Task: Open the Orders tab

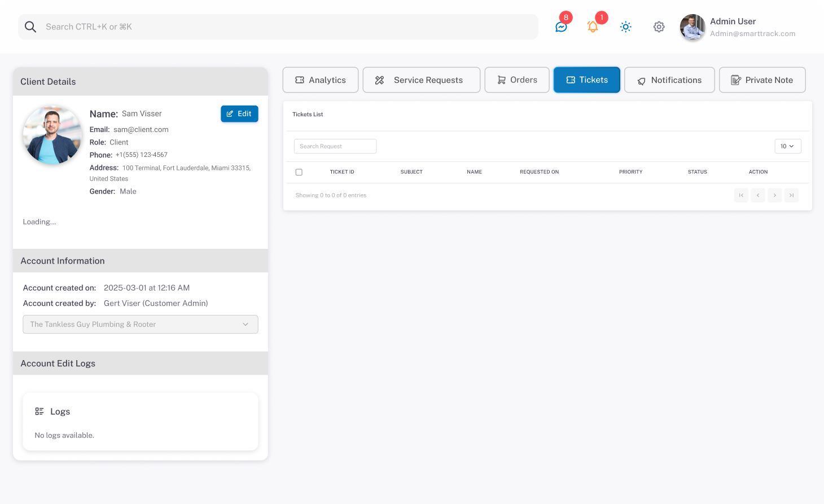Action: 517,80
